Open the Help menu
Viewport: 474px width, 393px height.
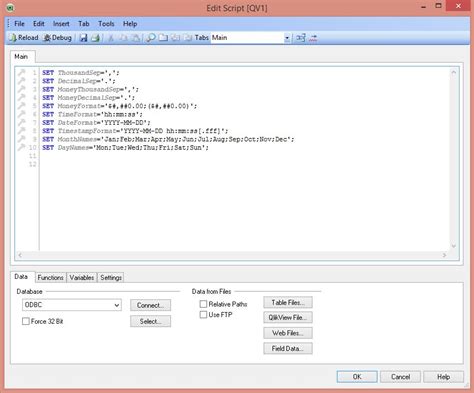point(130,24)
